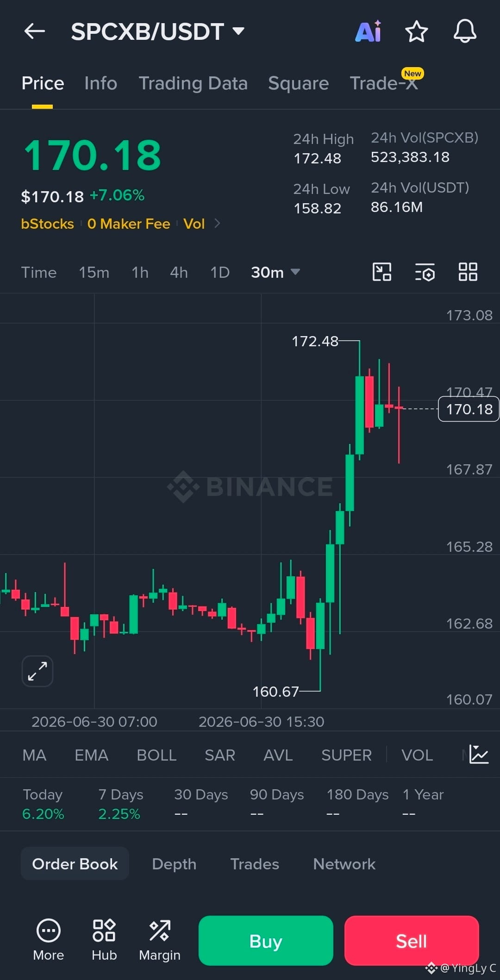Show the Network tab
Image resolution: width=500 pixels, height=980 pixels.
344,864
